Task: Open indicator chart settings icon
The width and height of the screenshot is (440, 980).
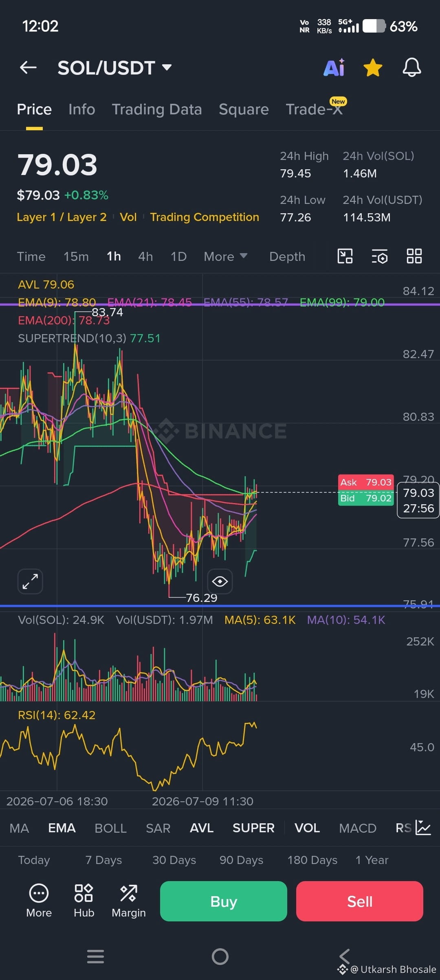Action: 423,828
